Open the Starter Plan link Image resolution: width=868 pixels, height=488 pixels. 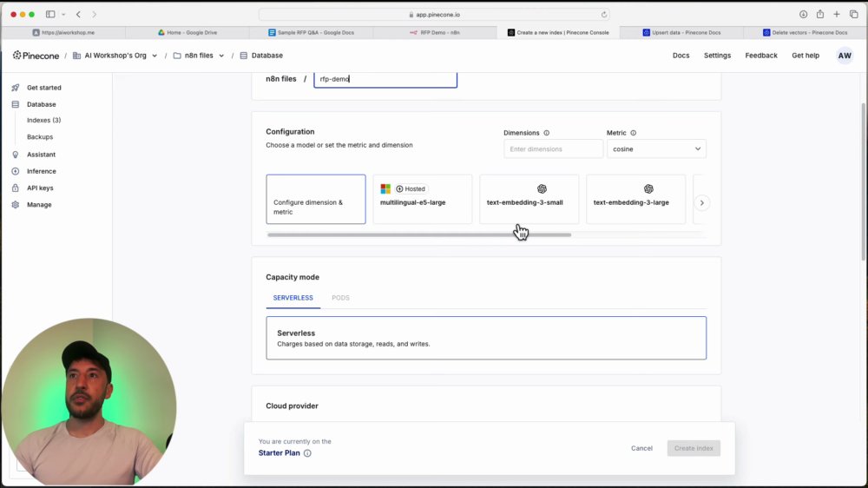point(279,453)
